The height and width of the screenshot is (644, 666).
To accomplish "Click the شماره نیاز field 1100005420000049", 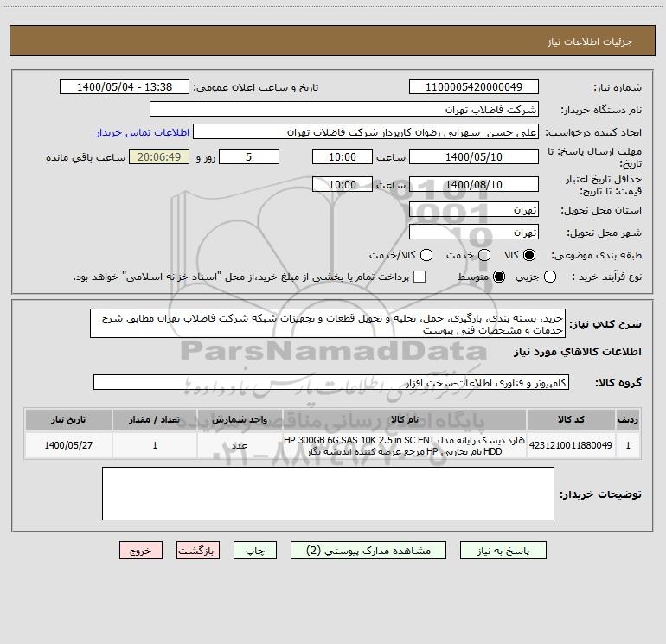I will [x=474, y=87].
